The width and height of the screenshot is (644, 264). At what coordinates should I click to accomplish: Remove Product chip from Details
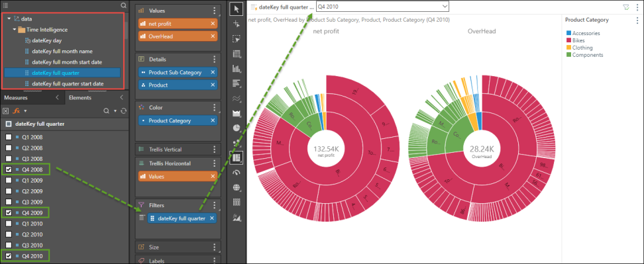click(213, 85)
